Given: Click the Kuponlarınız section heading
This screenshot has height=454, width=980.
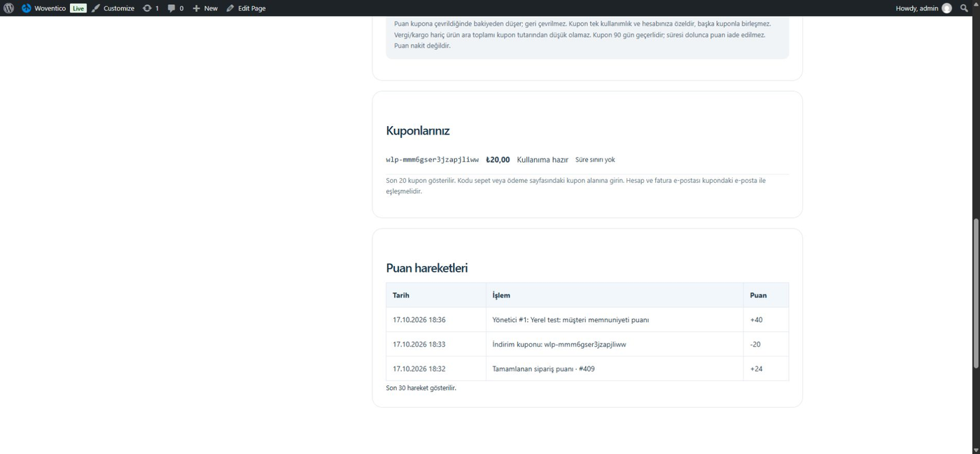Looking at the screenshot, I should click(x=418, y=131).
